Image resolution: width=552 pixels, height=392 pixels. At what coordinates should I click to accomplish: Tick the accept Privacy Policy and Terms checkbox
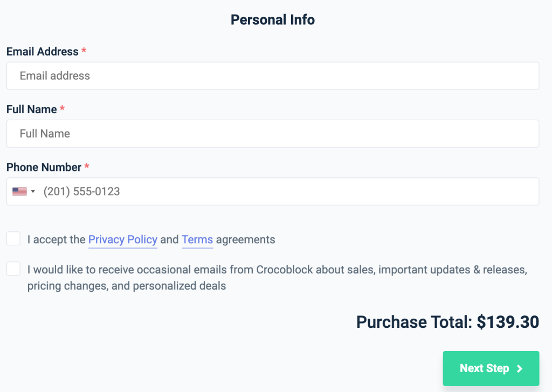pyautogui.click(x=13, y=238)
